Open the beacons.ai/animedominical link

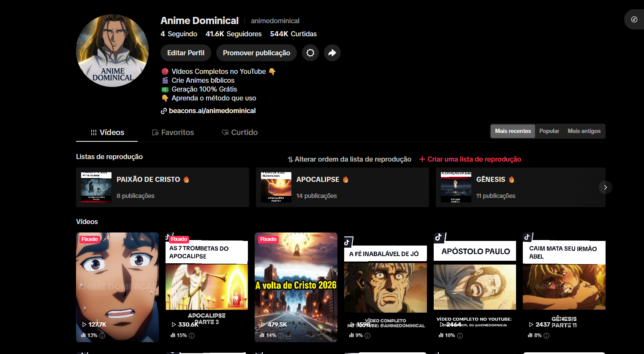[x=212, y=111]
